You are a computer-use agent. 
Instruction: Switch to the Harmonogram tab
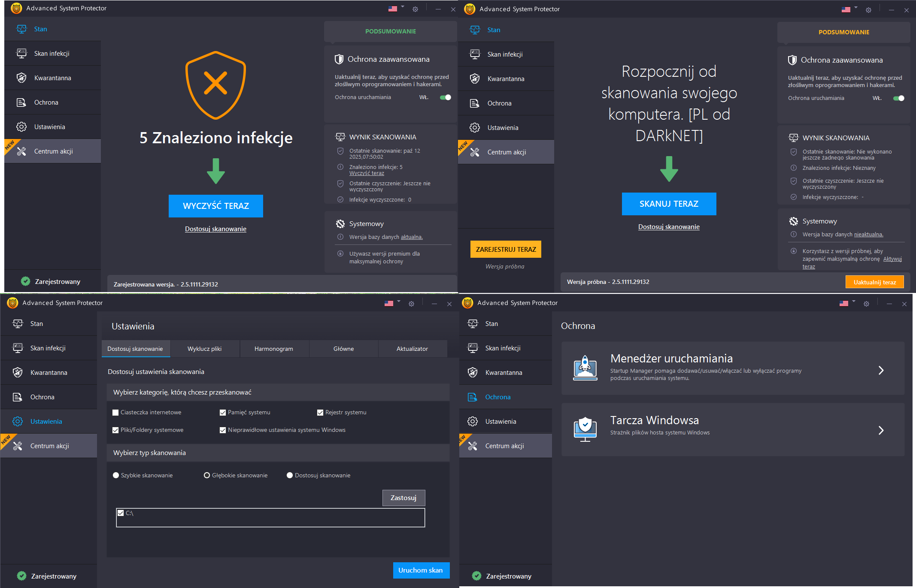coord(274,349)
